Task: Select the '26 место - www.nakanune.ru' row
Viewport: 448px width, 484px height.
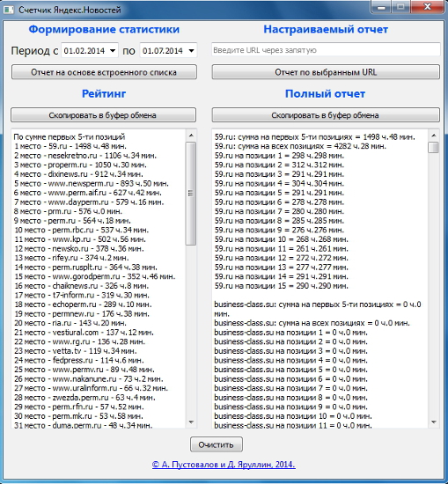Action: click(89, 378)
